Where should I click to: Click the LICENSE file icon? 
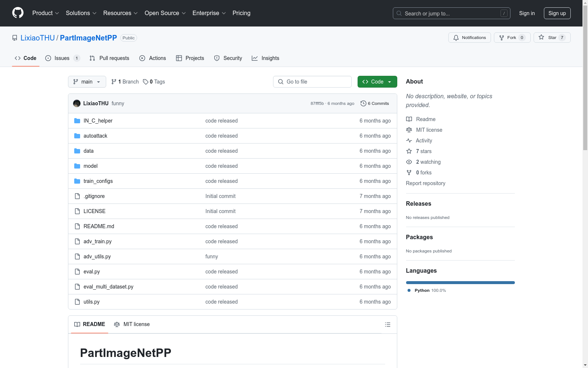(x=77, y=211)
